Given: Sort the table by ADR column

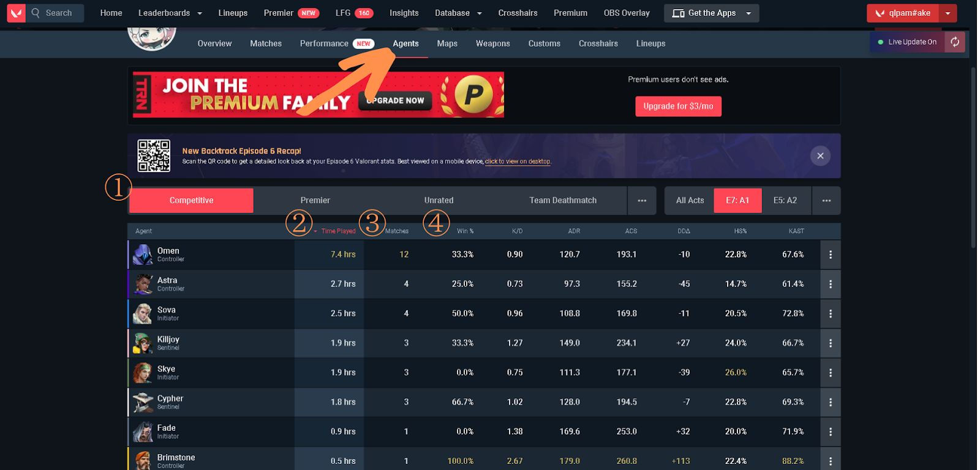Looking at the screenshot, I should [574, 231].
